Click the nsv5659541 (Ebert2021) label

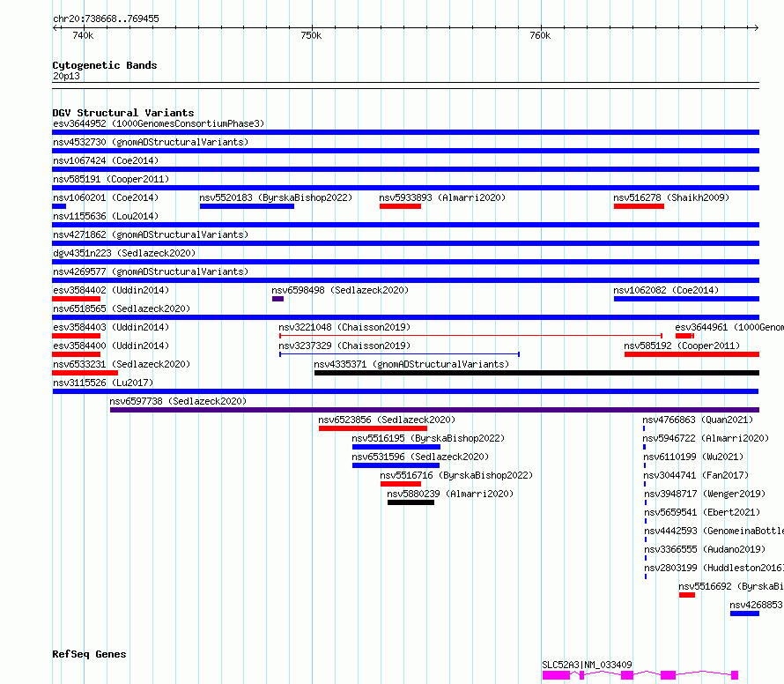click(702, 512)
